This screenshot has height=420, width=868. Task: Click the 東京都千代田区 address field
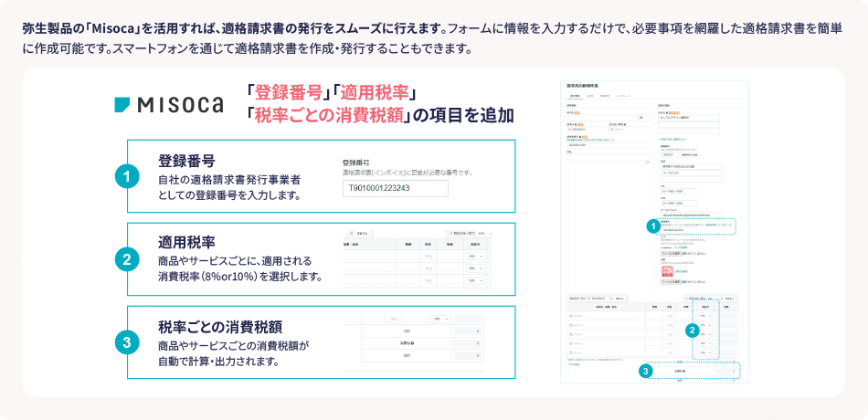[692, 166]
